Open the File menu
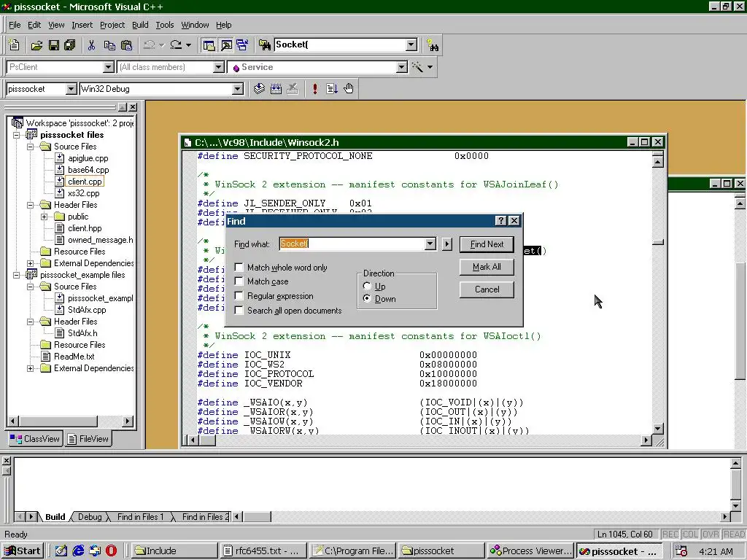The height and width of the screenshot is (560, 747). [x=15, y=25]
